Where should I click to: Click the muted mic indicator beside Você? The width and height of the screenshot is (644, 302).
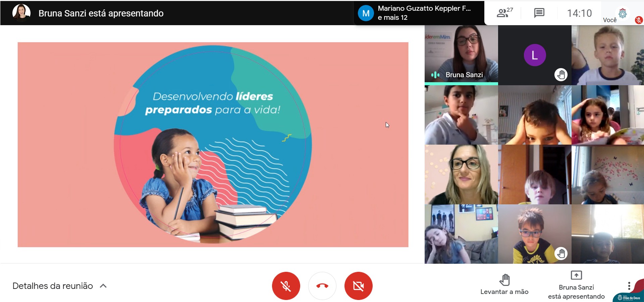click(638, 20)
